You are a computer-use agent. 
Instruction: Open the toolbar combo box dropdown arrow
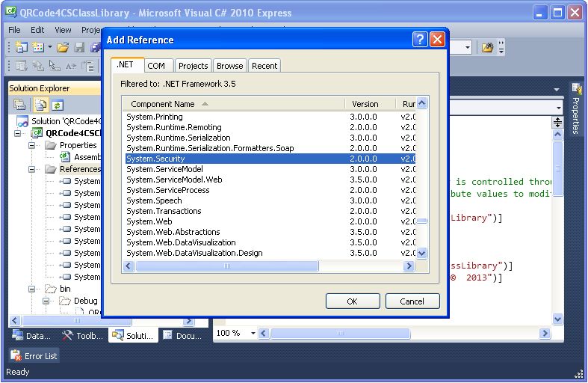(x=467, y=47)
